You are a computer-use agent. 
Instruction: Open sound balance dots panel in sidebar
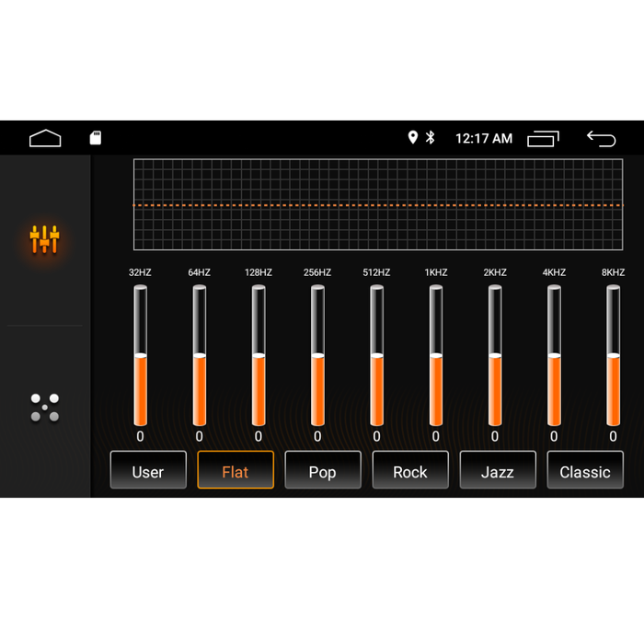coord(45,408)
